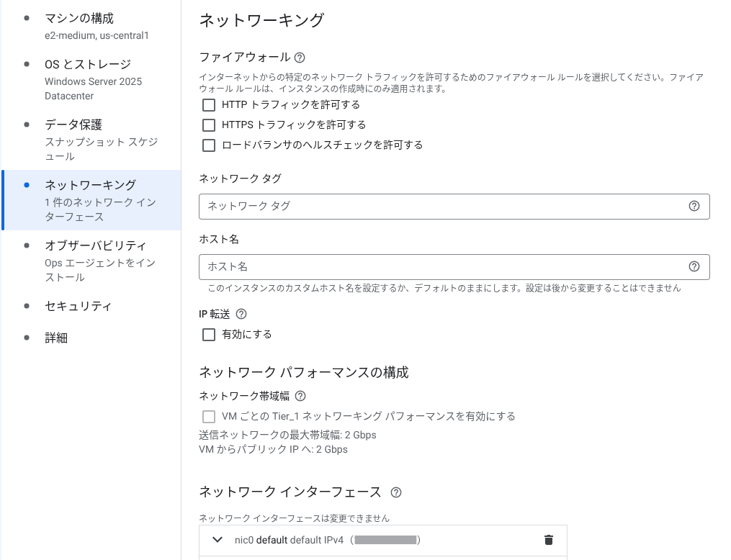
Task: Toggle IP 転送 有効にする checkbox
Action: [209, 335]
